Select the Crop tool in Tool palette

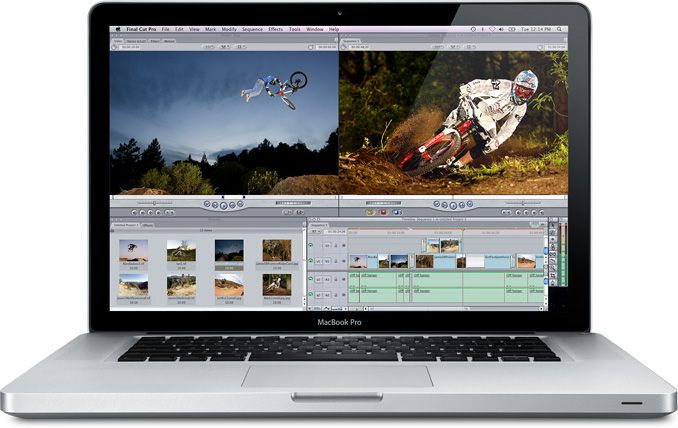553,275
